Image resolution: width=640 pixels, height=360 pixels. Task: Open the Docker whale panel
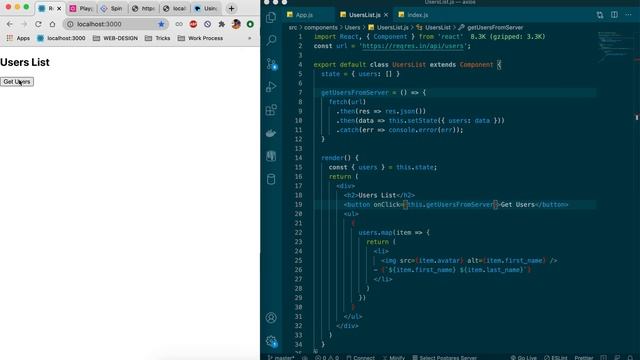point(271,133)
